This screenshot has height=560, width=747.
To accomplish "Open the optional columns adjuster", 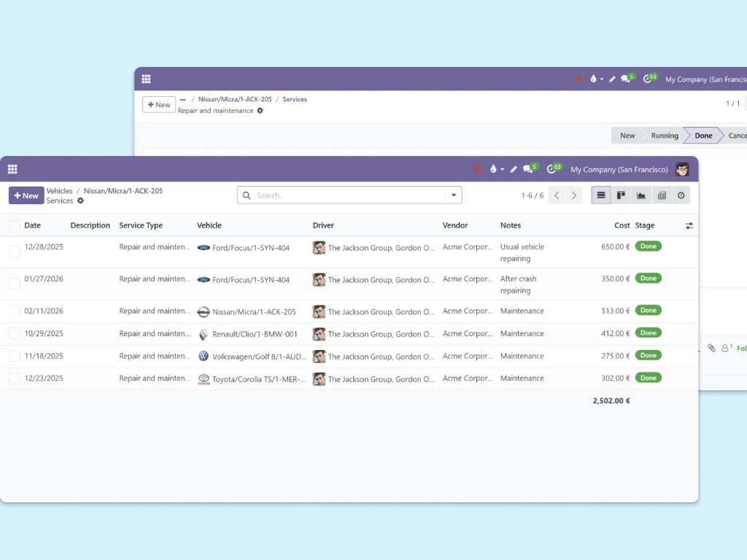I will click(689, 226).
